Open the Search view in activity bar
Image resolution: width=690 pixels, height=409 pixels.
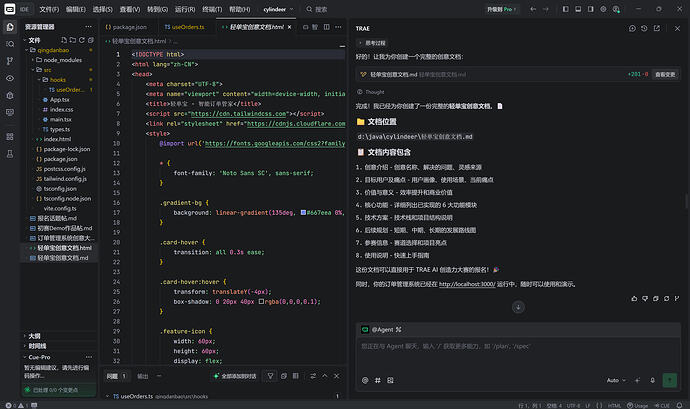click(x=10, y=44)
